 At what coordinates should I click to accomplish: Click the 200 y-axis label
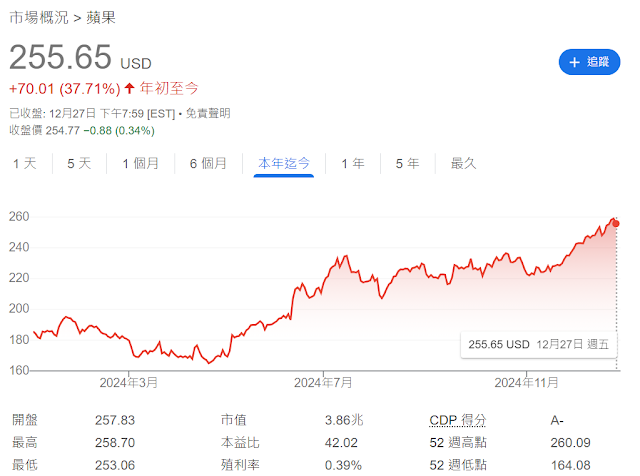(x=19, y=309)
